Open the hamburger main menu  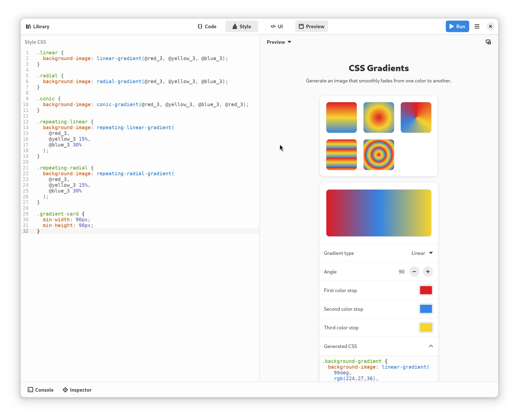point(477,26)
